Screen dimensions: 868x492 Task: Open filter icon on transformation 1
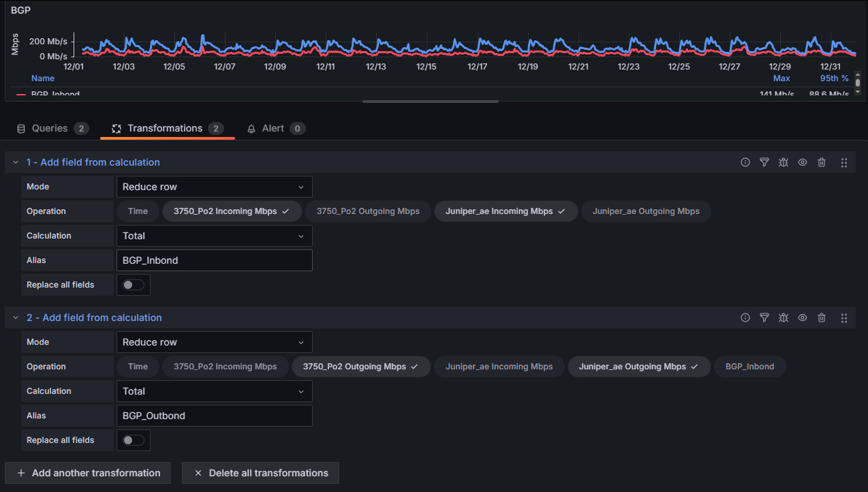coord(764,162)
